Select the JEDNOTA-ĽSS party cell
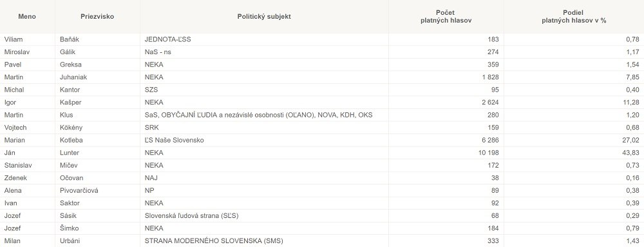The height and width of the screenshot is (247, 644). click(x=264, y=39)
